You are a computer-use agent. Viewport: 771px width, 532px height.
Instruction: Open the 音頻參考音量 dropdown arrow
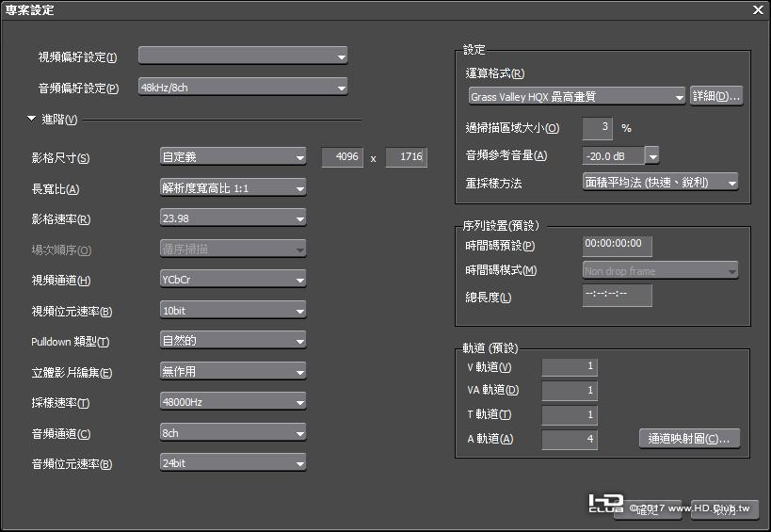(x=652, y=156)
